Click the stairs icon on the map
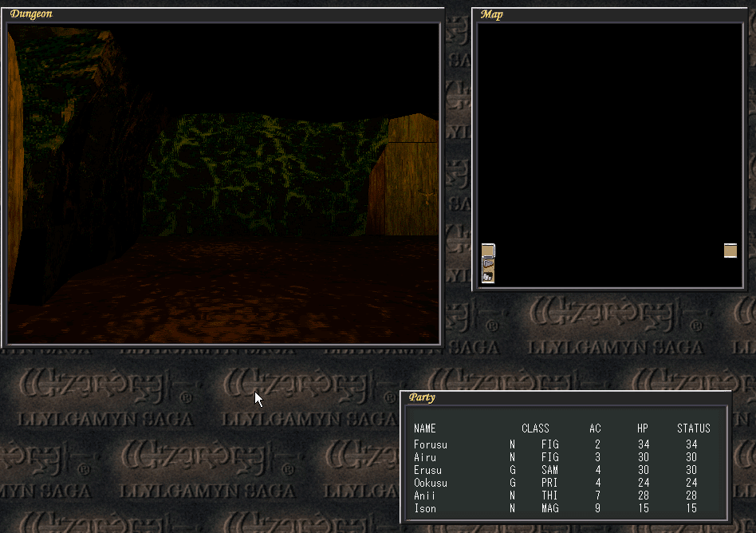This screenshot has height=533, width=756. pos(488,276)
